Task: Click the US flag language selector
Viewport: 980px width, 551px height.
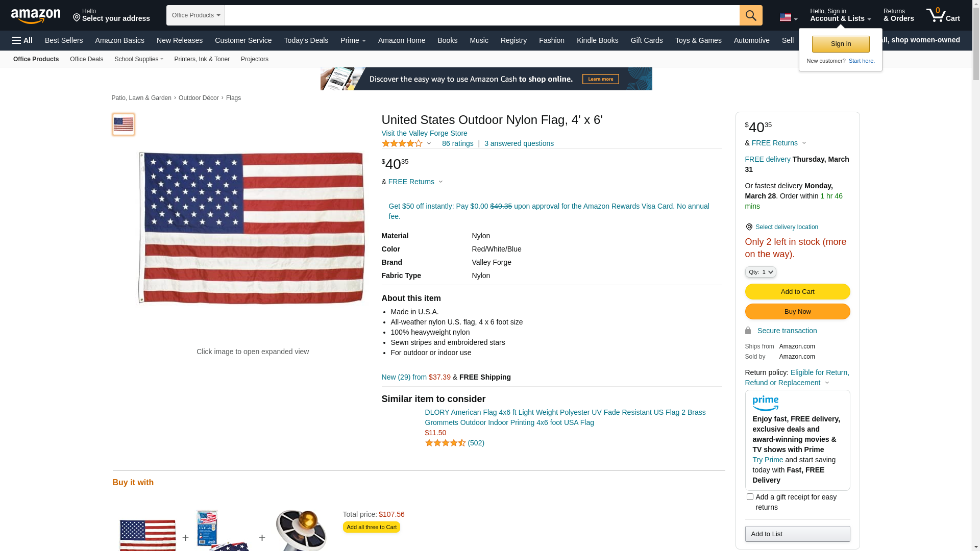Action: 788,18
